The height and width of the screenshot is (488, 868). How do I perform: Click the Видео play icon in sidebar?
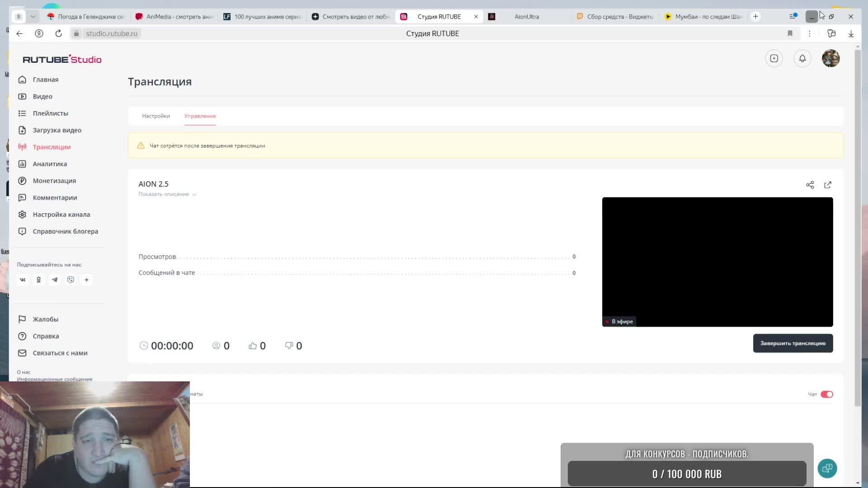pos(22,96)
